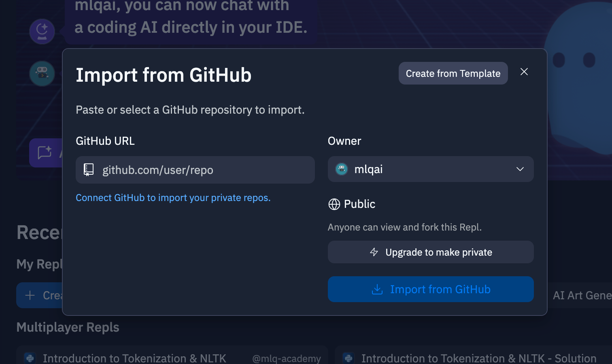The height and width of the screenshot is (364, 612).
Task: Close the Import from GitHub dialog
Action: click(524, 72)
